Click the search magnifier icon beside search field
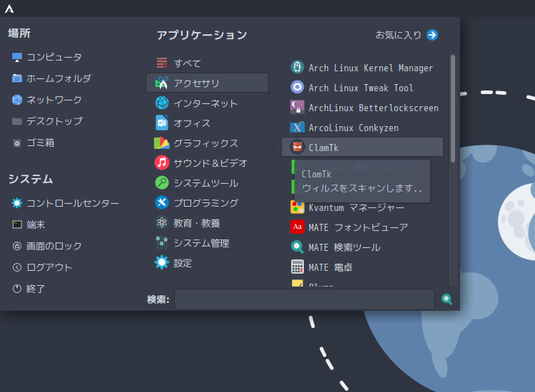The width and height of the screenshot is (535, 392). tap(447, 299)
